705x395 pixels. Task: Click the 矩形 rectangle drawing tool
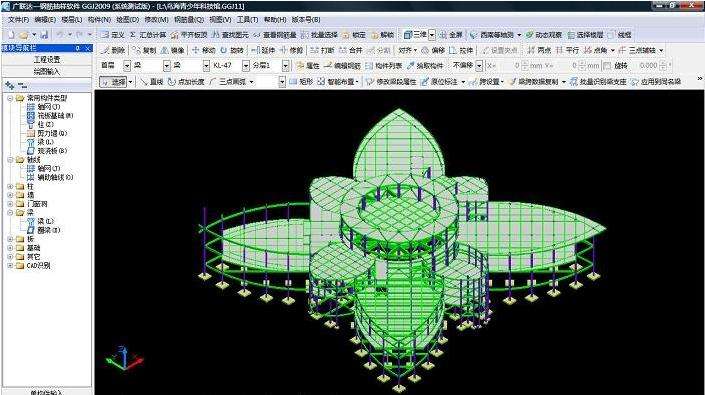click(301, 82)
